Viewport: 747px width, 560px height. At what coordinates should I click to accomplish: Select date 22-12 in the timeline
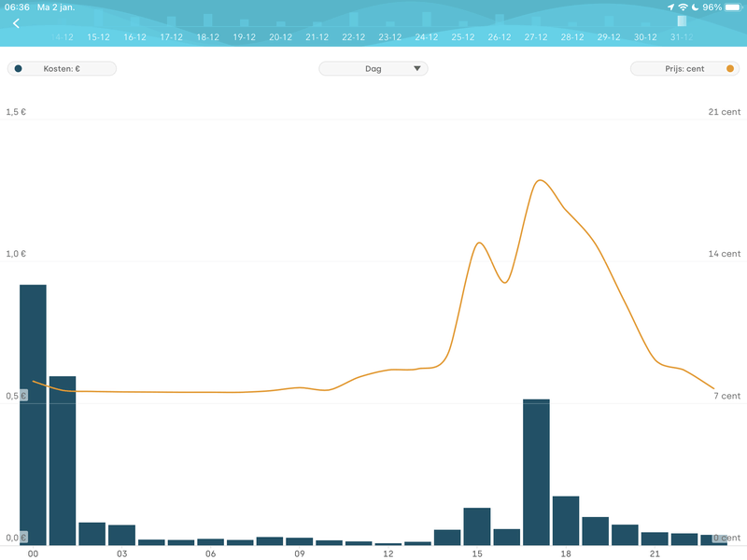[x=354, y=37]
